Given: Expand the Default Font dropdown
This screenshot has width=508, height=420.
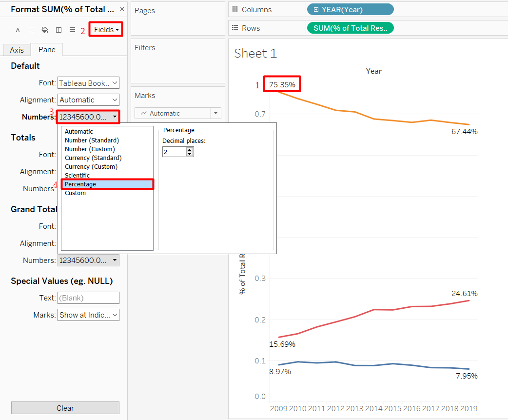Looking at the screenshot, I should (88, 83).
